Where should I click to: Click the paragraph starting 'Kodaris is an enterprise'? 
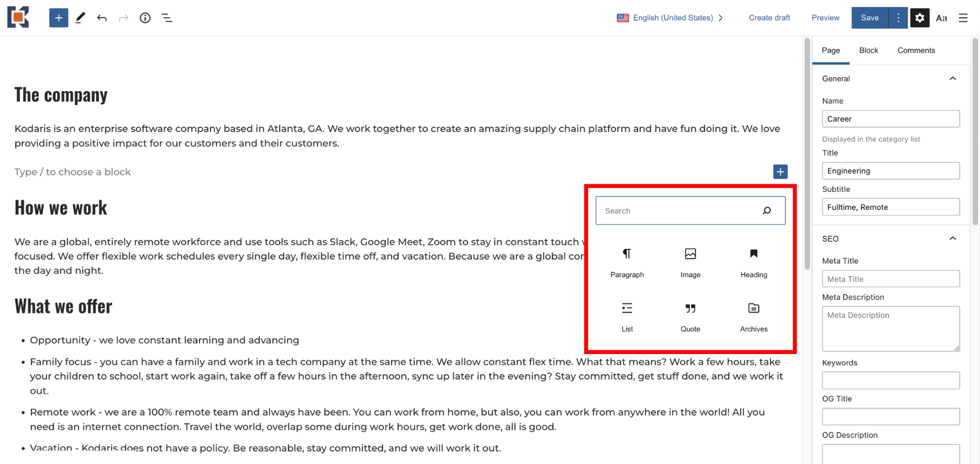(397, 136)
